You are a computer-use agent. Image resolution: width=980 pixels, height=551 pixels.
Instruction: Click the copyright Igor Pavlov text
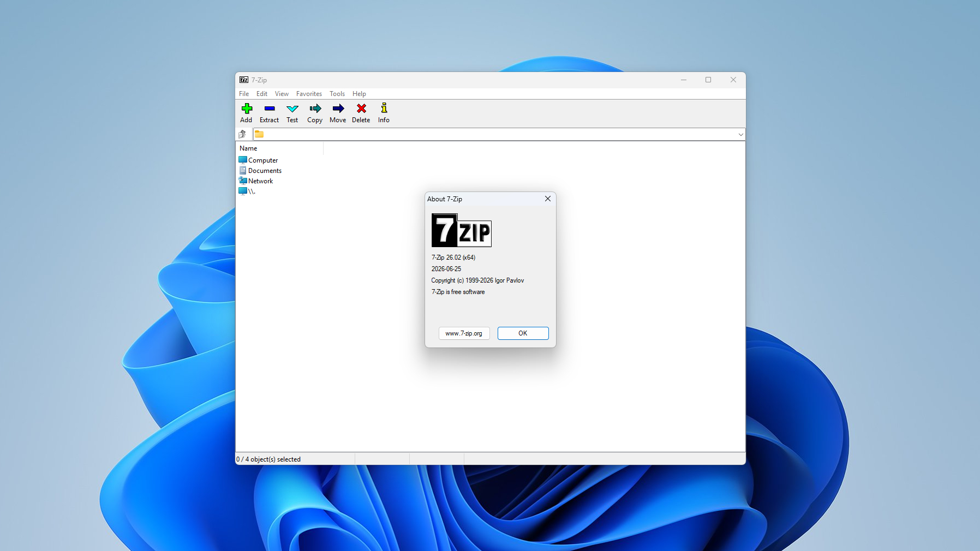[477, 280]
